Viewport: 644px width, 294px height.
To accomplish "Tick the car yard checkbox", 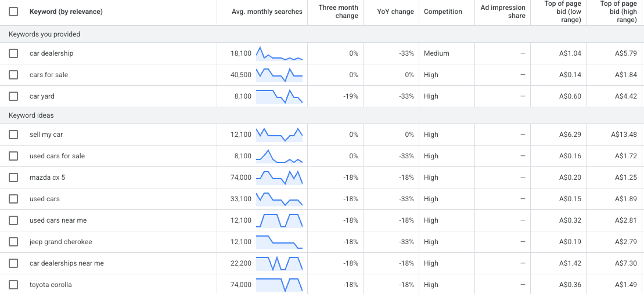I will click(13, 96).
